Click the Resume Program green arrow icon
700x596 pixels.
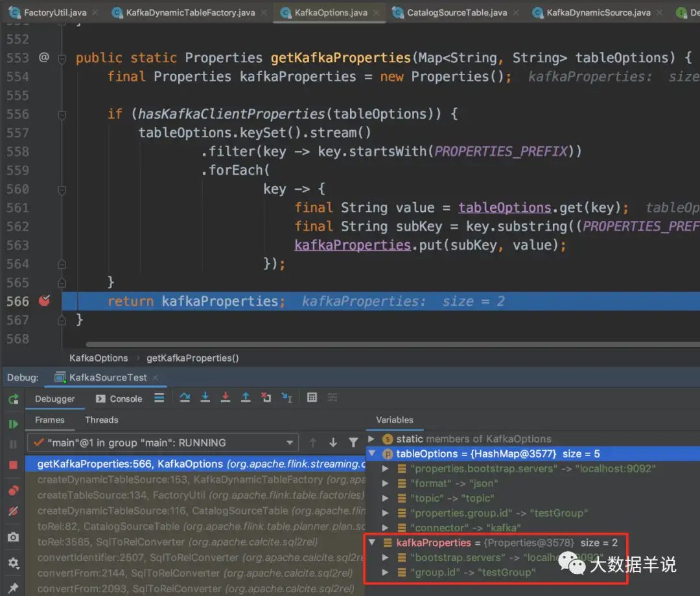click(13, 423)
